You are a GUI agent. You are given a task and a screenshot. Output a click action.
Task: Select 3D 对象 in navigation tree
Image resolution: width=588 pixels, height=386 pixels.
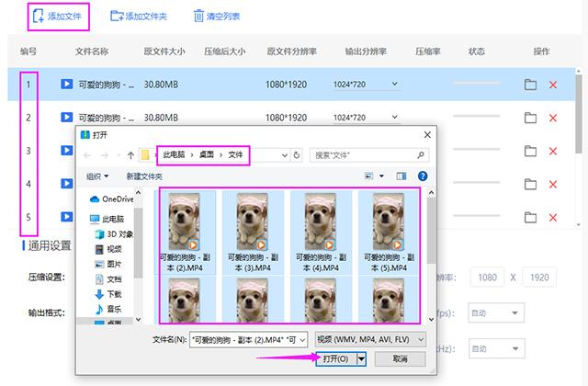click(x=114, y=234)
